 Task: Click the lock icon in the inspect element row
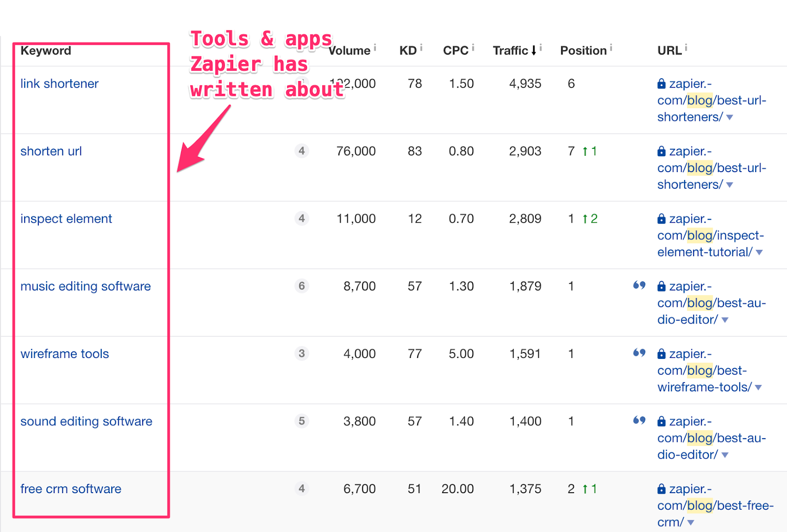(662, 218)
